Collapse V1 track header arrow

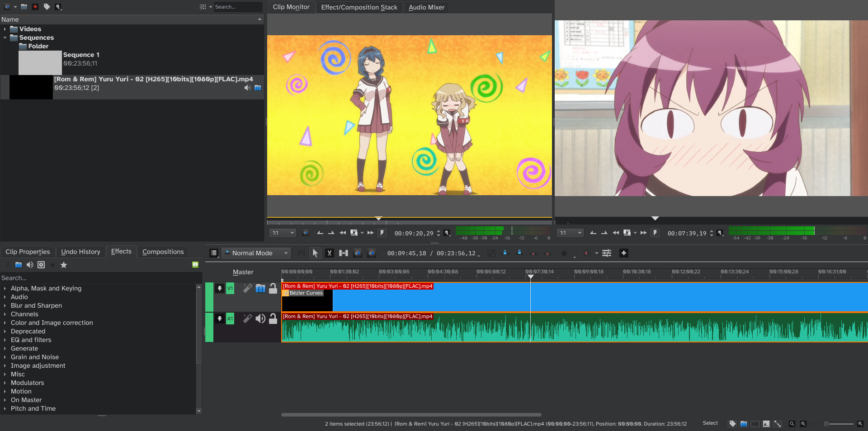click(x=220, y=288)
